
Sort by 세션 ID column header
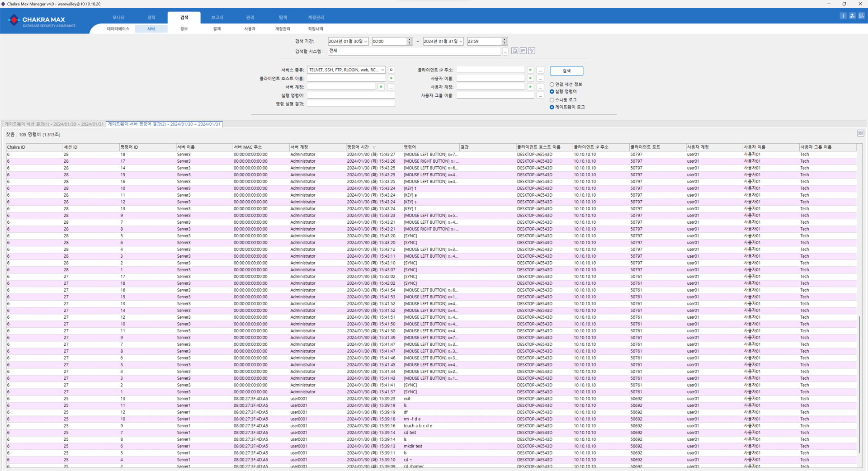click(91, 147)
